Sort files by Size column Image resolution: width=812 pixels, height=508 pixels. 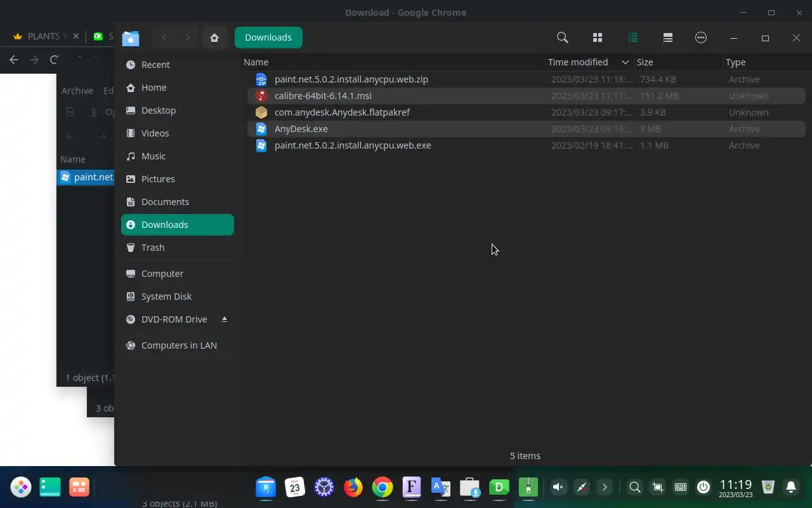click(679, 62)
